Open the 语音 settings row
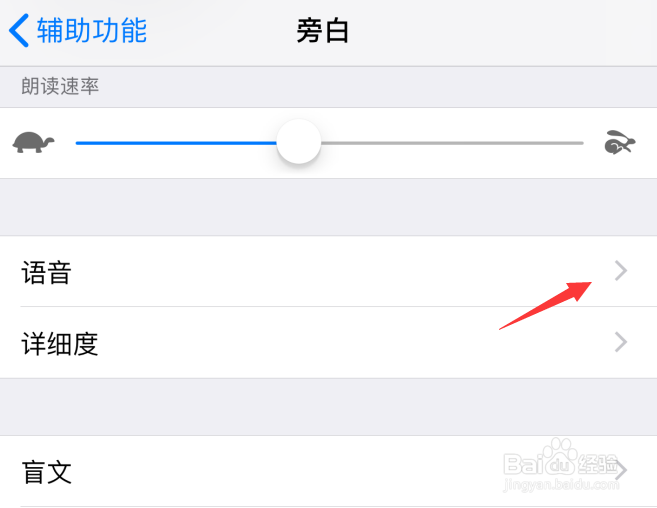657x508 pixels. (328, 271)
